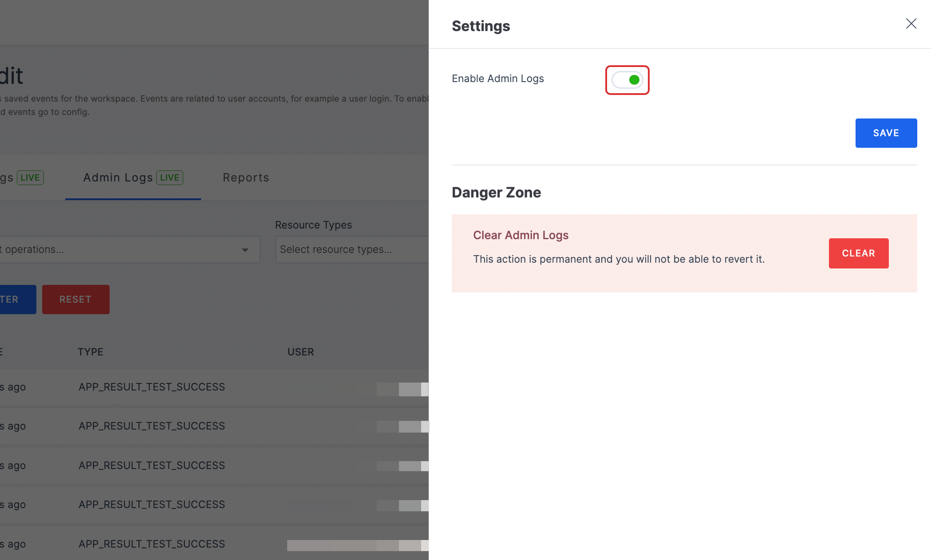Open the Select resource types field
931x560 pixels.
pos(352,249)
